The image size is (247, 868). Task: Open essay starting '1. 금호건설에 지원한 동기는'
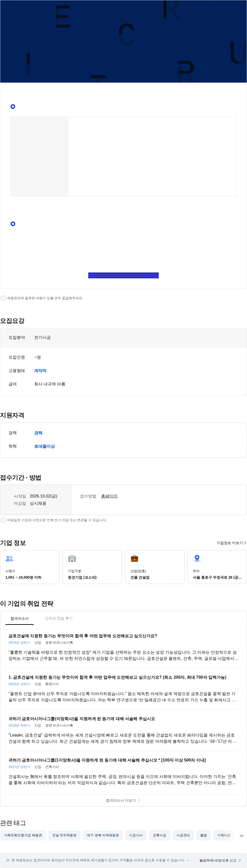(x=117, y=678)
